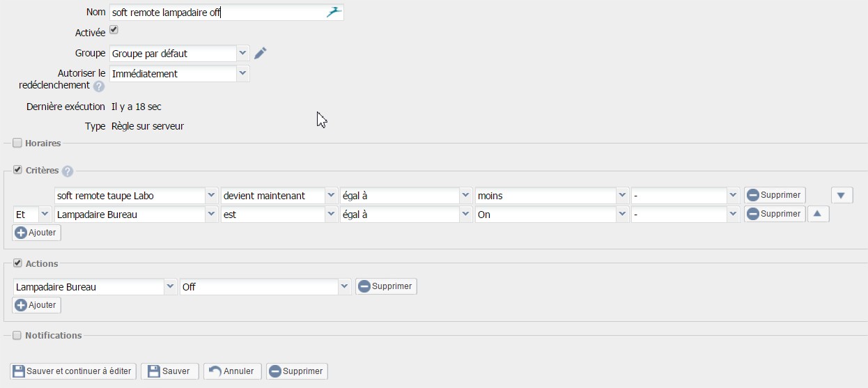
Task: Toggle the Actions section checkbox
Action: click(17, 263)
